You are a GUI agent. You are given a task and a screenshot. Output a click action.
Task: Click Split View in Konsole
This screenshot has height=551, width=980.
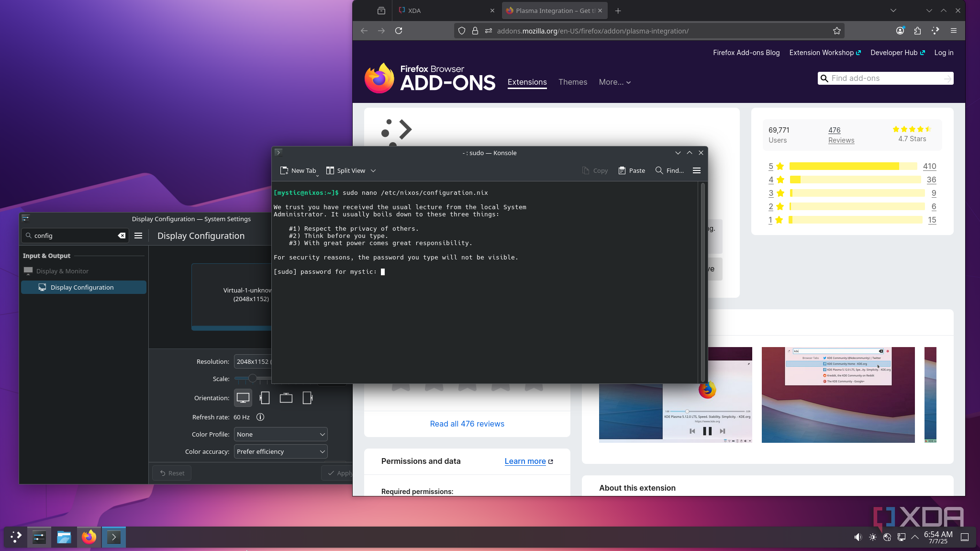345,170
